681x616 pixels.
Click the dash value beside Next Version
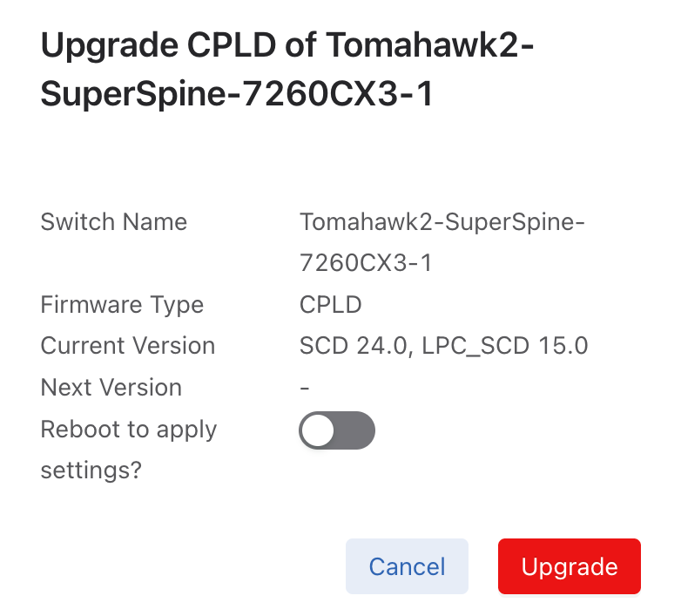304,388
